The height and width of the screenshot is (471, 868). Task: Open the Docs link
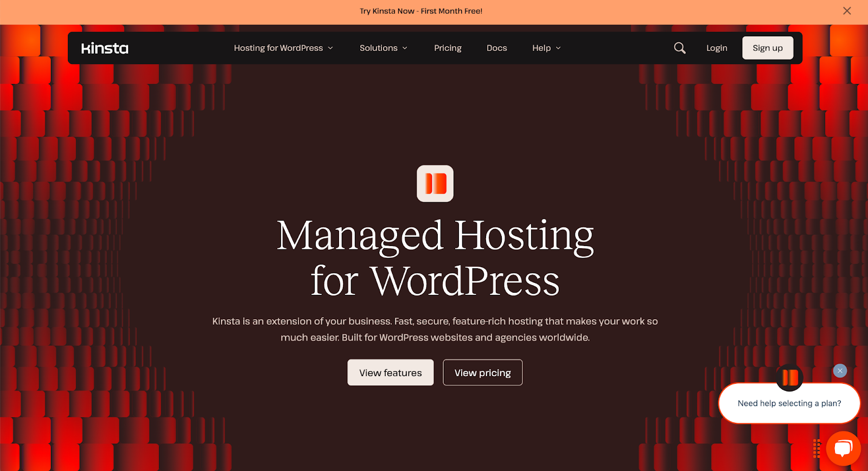(x=496, y=48)
